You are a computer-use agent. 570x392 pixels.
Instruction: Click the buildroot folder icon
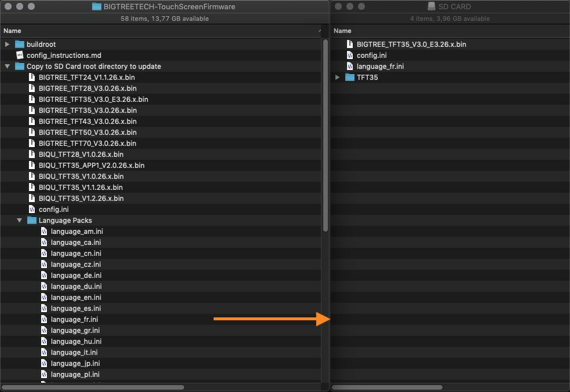click(x=20, y=44)
